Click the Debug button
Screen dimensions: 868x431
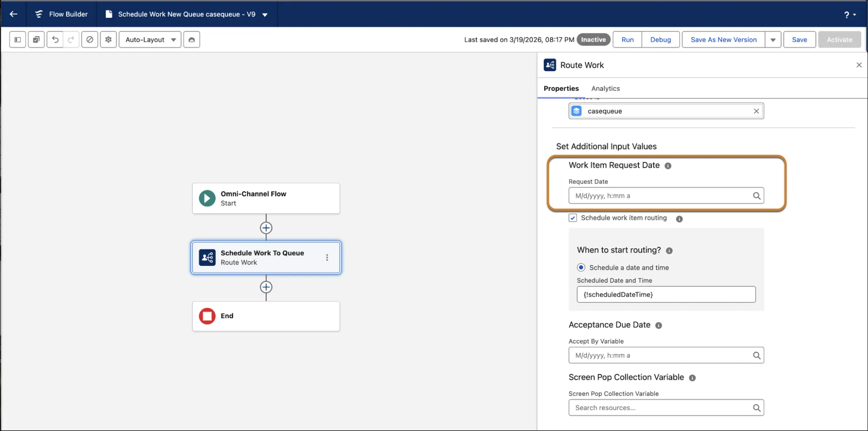(660, 40)
